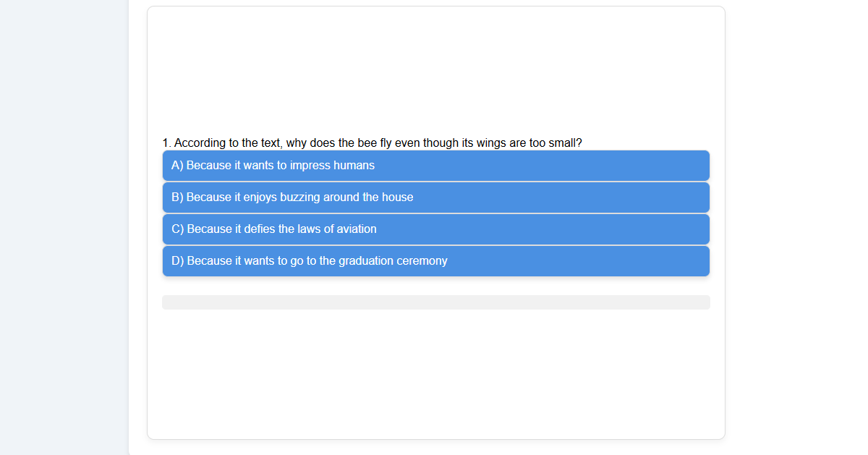Viewport: 868px width, 455px height.
Task: Select option D about the graduation ceremony
Action: (x=435, y=261)
